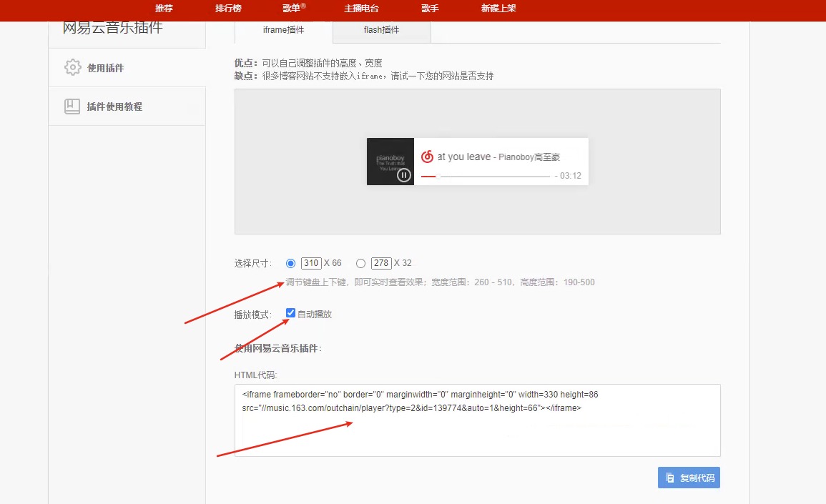Click the 03:12 remaining time text
This screenshot has height=504, width=826.
(571, 176)
